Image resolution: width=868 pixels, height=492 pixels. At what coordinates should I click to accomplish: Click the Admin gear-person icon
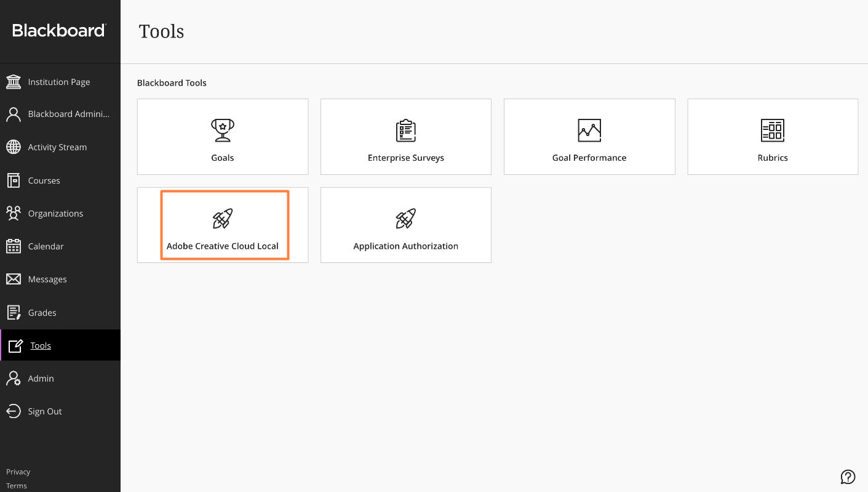(x=13, y=379)
